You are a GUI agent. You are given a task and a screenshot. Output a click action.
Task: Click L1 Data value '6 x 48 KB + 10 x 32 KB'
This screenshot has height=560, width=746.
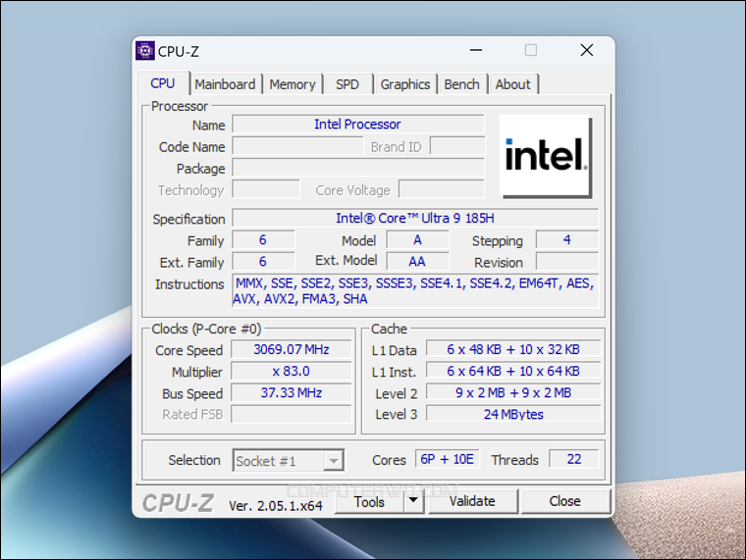pyautogui.click(x=513, y=350)
